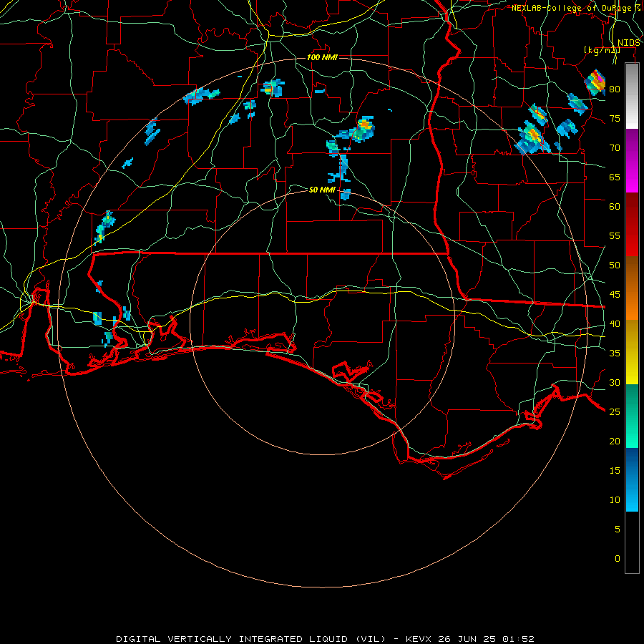Click the 40 value on the scale
The height and width of the screenshot is (644, 644).
615,323
